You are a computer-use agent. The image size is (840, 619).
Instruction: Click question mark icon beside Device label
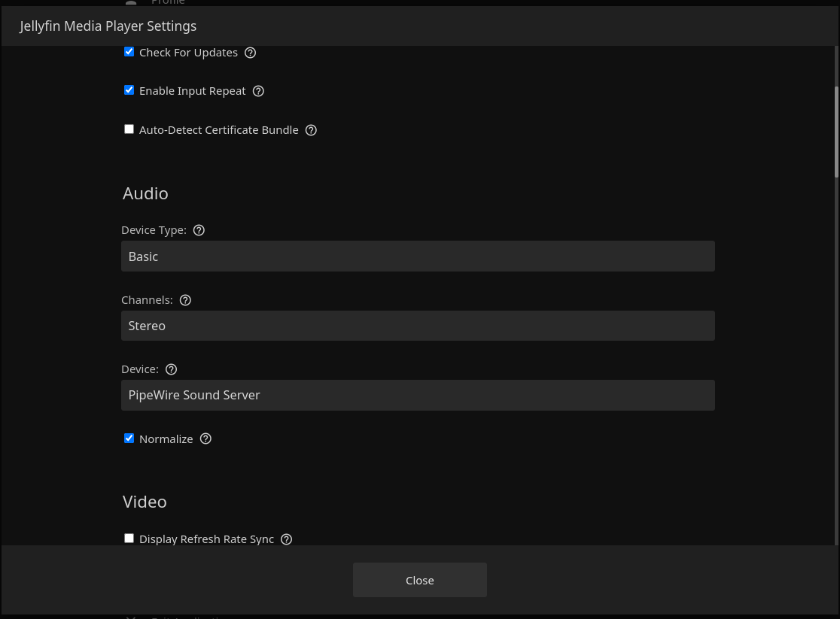pos(171,369)
